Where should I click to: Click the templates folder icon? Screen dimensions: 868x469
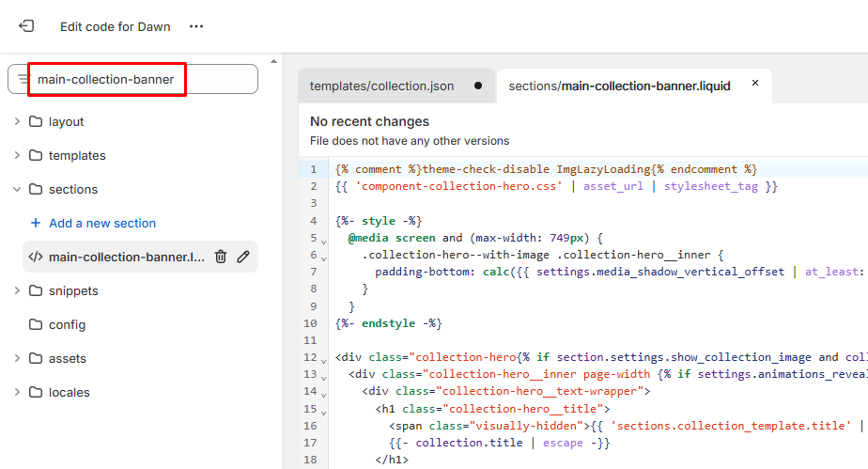[x=36, y=155]
